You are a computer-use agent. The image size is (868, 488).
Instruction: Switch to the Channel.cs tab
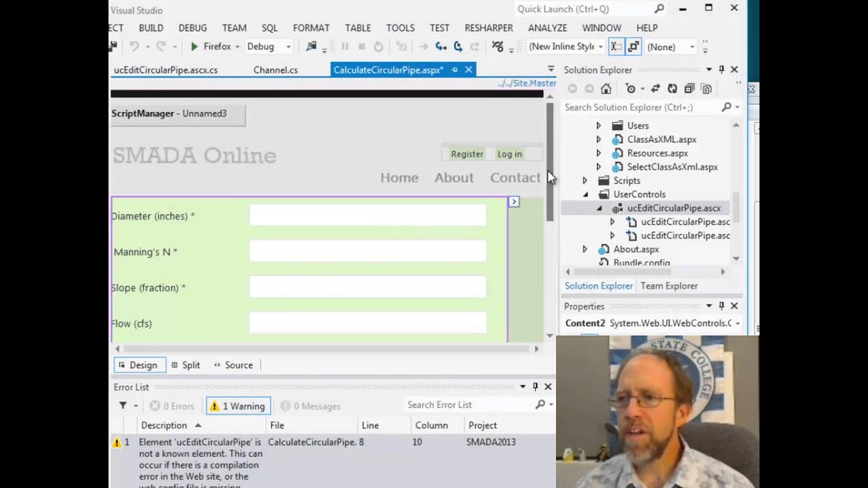click(275, 70)
